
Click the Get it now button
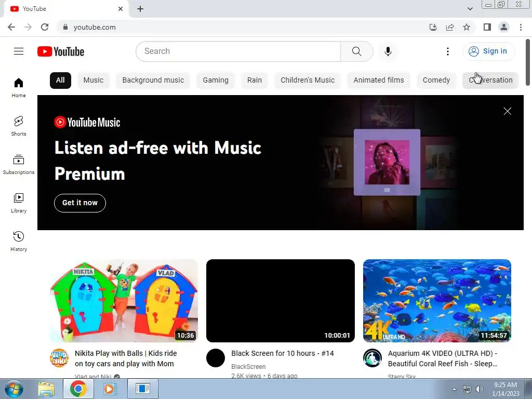tap(79, 203)
